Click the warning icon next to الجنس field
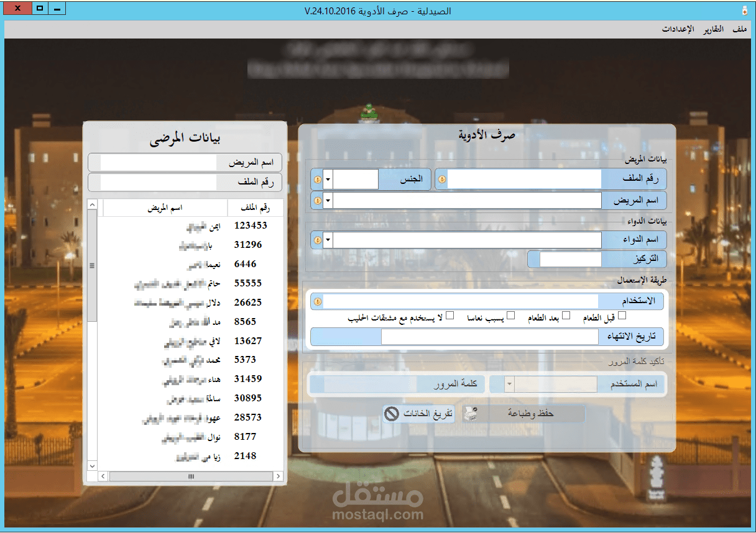Screen dimensions: 756x533 click(317, 179)
